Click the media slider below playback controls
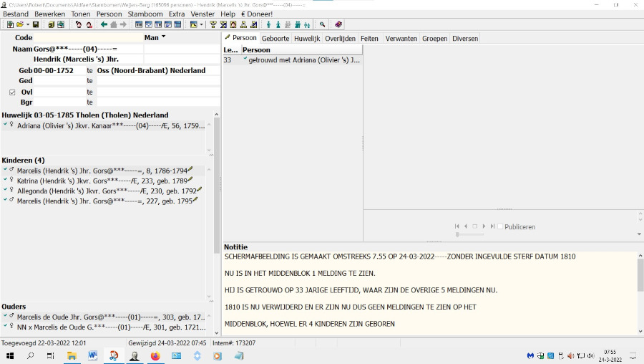The height and width of the screenshot is (364, 644). 469,234
